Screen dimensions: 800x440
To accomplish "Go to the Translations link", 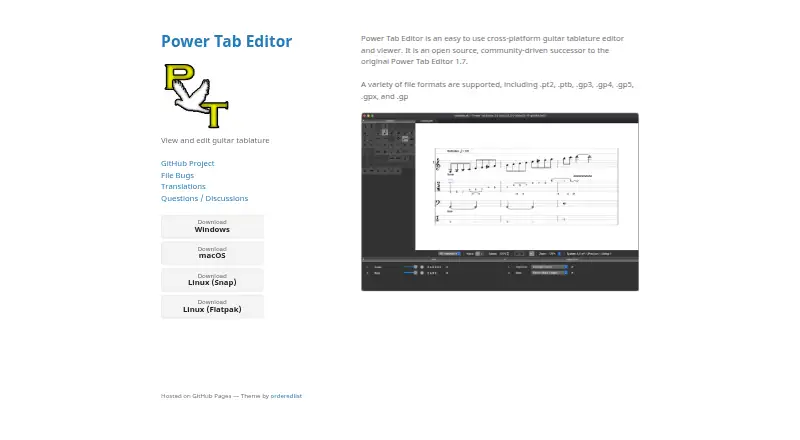I will point(183,186).
